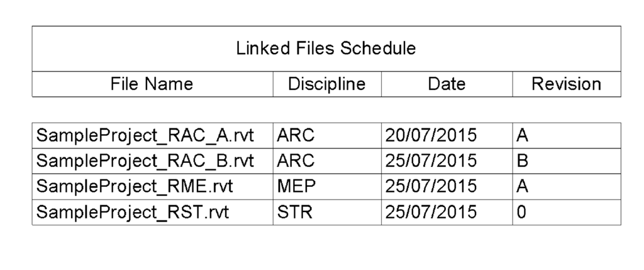This screenshot has height=270, width=644.
Task: Click the date cell in the RST row
Action: tap(447, 213)
